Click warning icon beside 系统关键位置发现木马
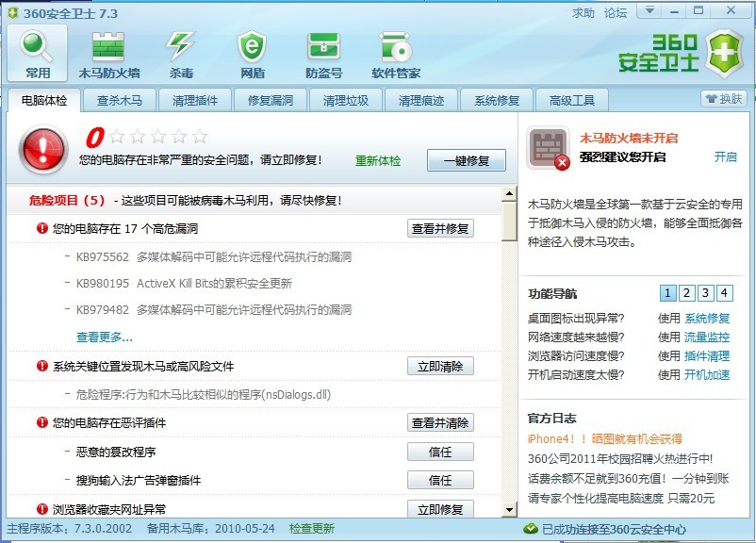The height and width of the screenshot is (543, 756). (42, 366)
